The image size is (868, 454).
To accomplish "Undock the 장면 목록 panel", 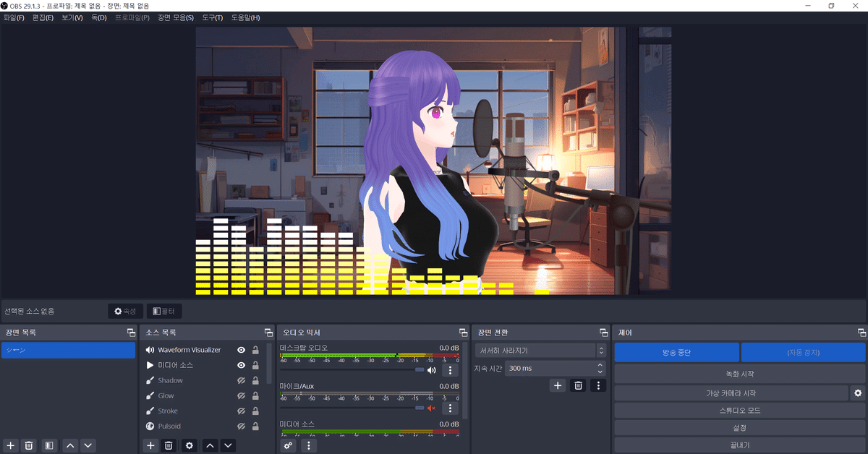I will tap(131, 333).
